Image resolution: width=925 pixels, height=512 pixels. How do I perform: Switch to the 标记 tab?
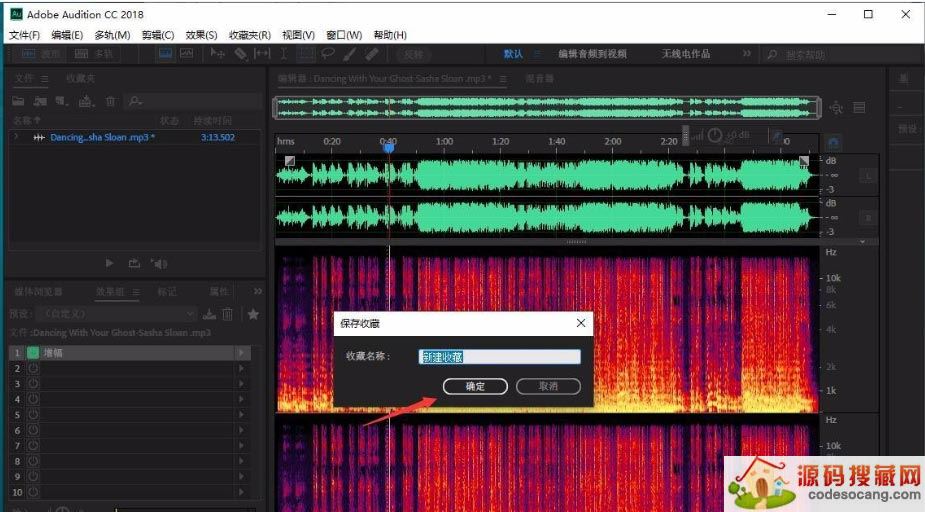pos(166,291)
